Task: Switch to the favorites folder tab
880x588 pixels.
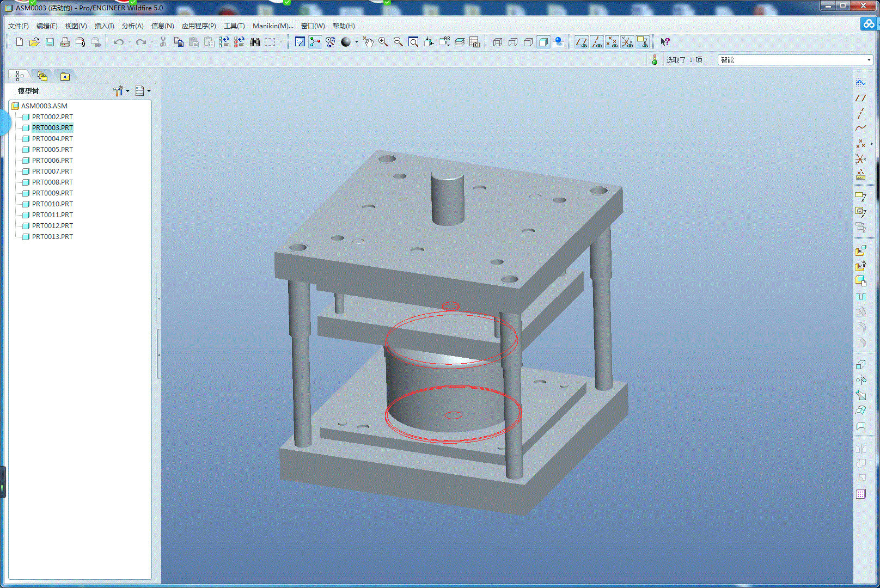Action: [x=65, y=76]
